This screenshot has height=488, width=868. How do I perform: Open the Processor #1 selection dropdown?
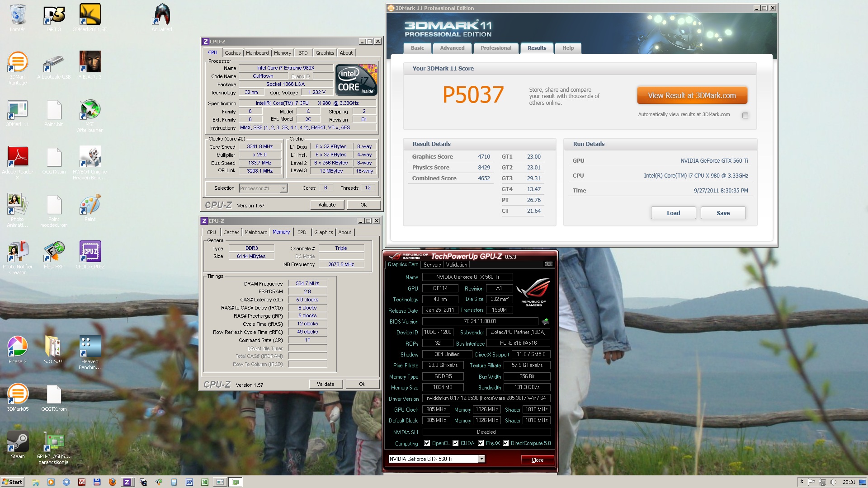[283, 188]
